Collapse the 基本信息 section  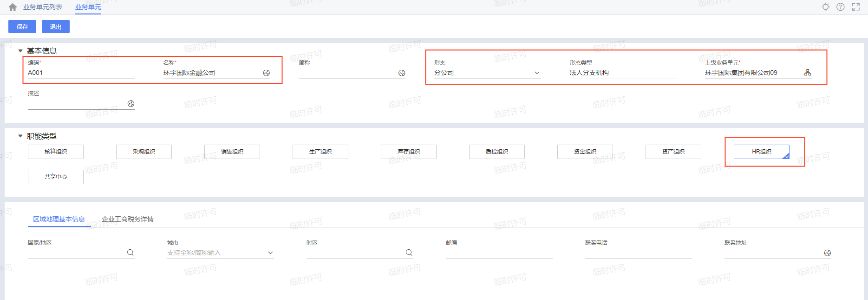[20, 51]
